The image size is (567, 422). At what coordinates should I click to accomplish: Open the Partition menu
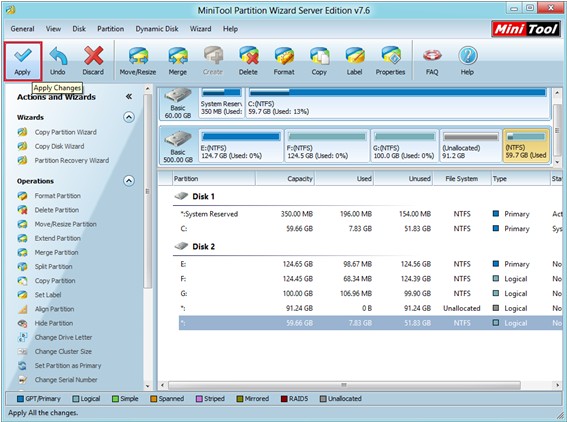coord(110,29)
